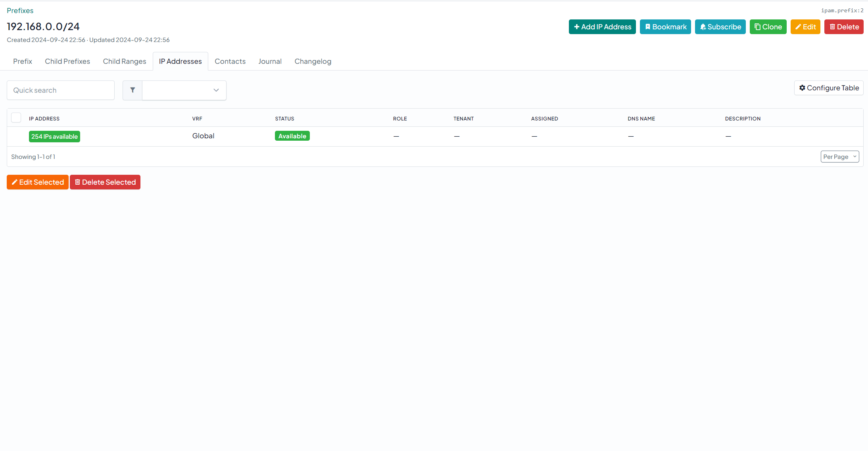Bookmark this prefix

[x=665, y=27]
